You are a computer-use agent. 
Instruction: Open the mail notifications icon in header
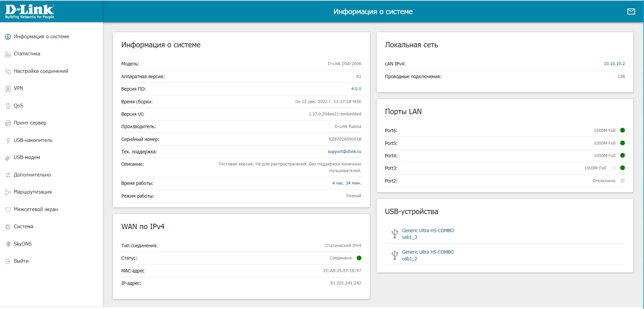pos(631,11)
